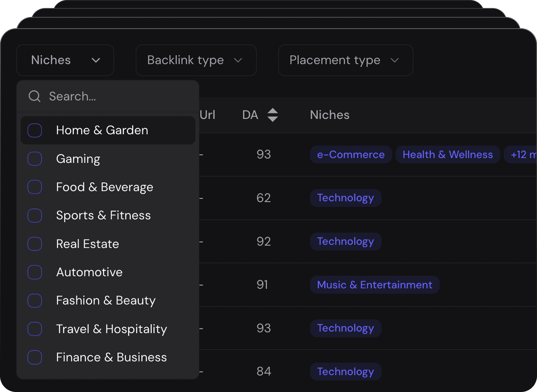Click the Placement type chevron
The width and height of the screenshot is (537, 392).
pos(395,60)
